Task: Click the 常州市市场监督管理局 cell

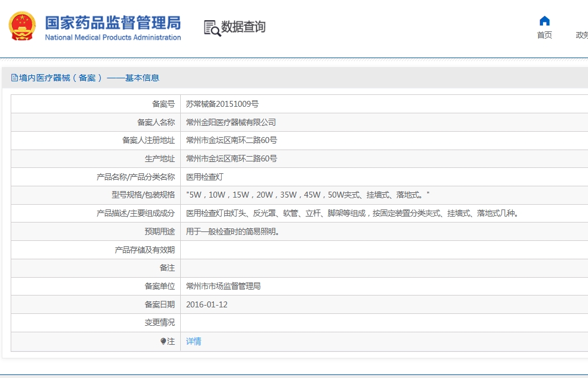Action: 384,287
